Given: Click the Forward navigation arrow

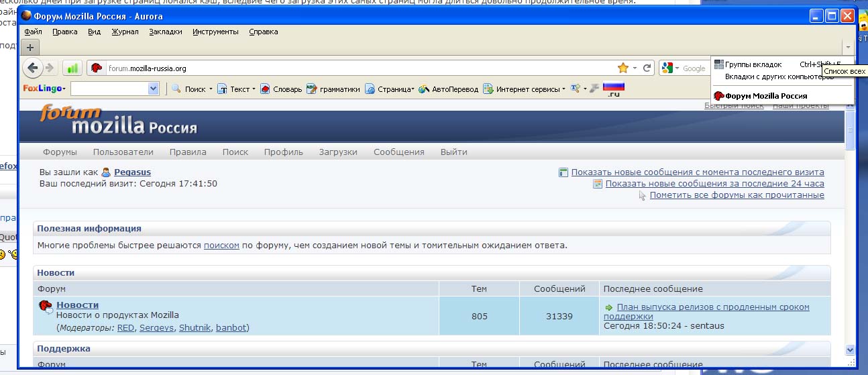Looking at the screenshot, I should click(x=49, y=68).
